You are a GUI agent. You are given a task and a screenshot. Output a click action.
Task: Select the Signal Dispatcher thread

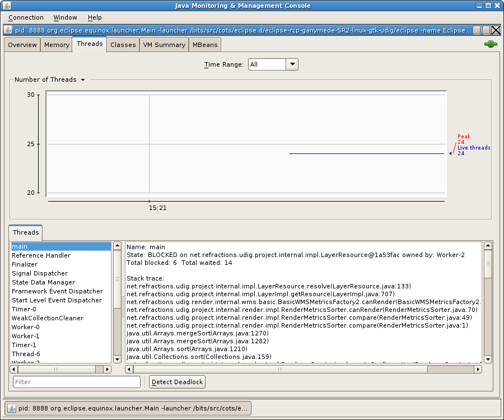point(61,273)
